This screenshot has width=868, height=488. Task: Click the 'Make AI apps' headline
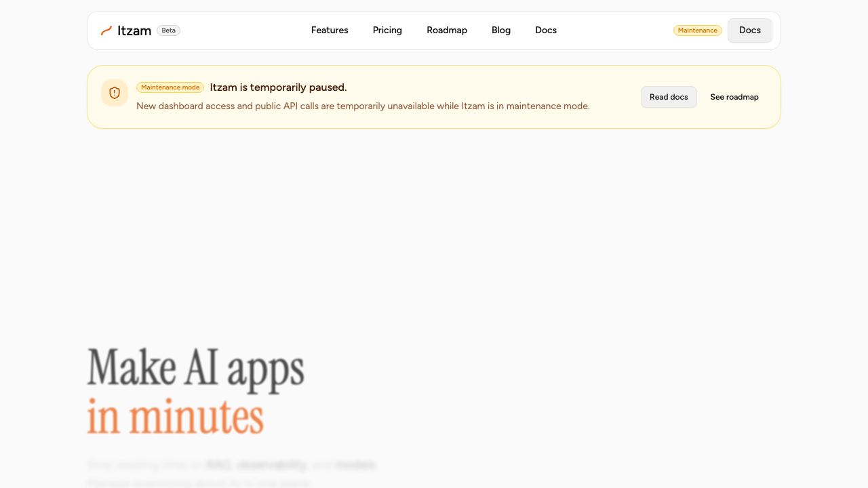coord(196,368)
